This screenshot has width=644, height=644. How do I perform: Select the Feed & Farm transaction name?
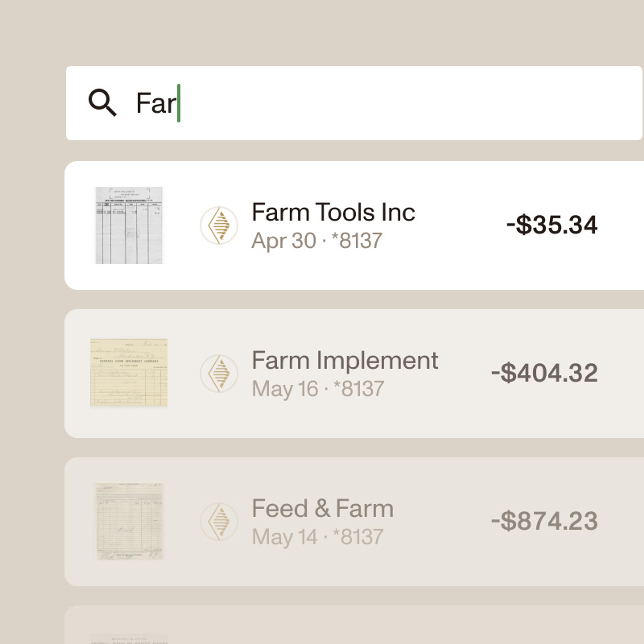(322, 508)
